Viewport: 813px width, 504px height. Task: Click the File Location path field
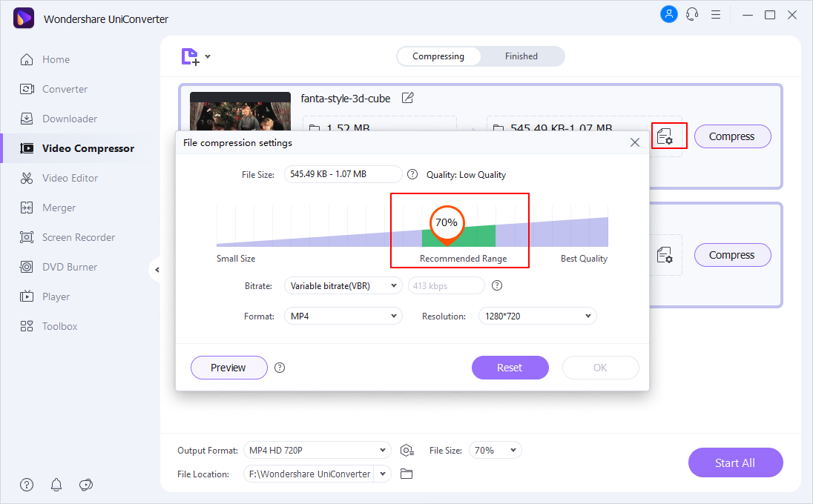(x=309, y=474)
